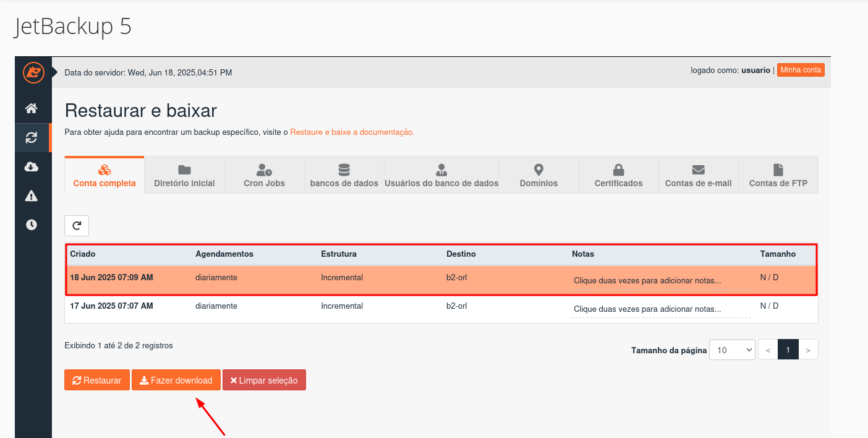Switch to Domínios tab

(538, 176)
